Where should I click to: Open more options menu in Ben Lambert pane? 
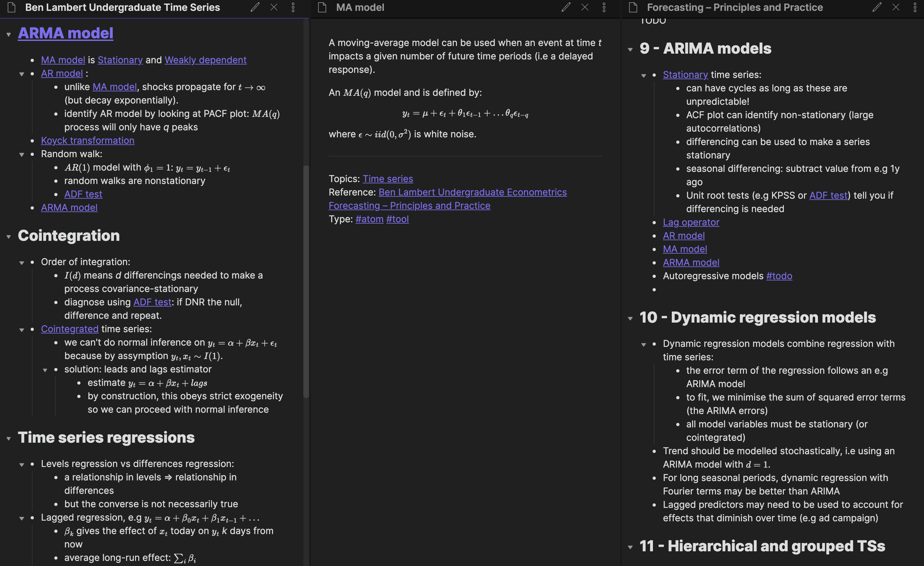pos(293,7)
